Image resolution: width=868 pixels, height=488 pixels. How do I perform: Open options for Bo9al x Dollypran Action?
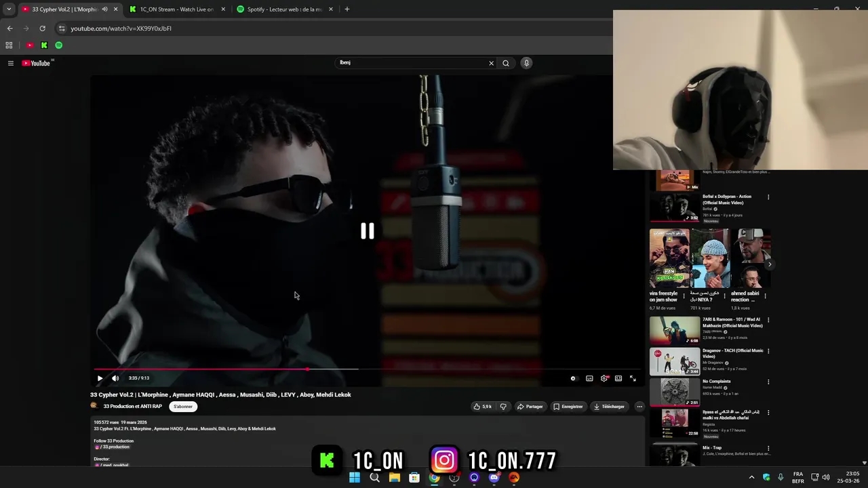coord(768,197)
